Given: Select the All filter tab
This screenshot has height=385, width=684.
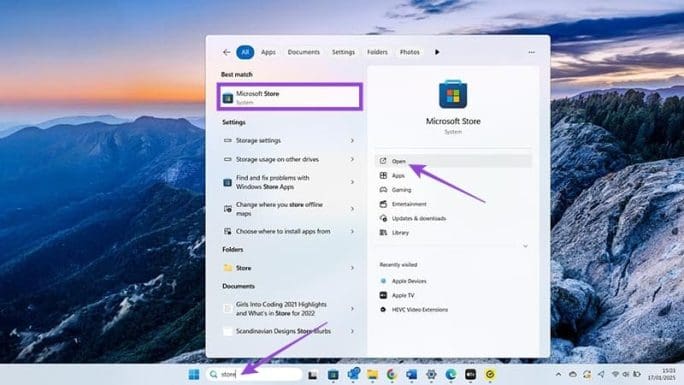Looking at the screenshot, I should (245, 52).
